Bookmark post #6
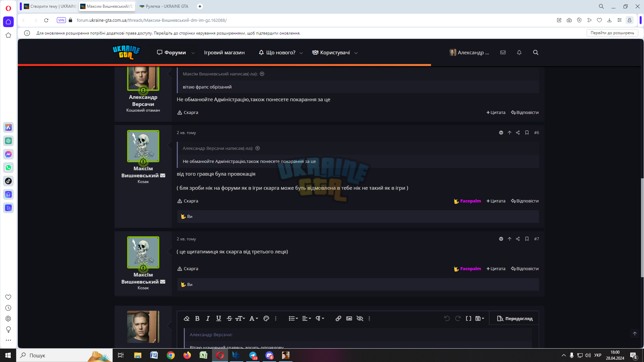Image resolution: width=644 pixels, height=362 pixels. [527, 133]
